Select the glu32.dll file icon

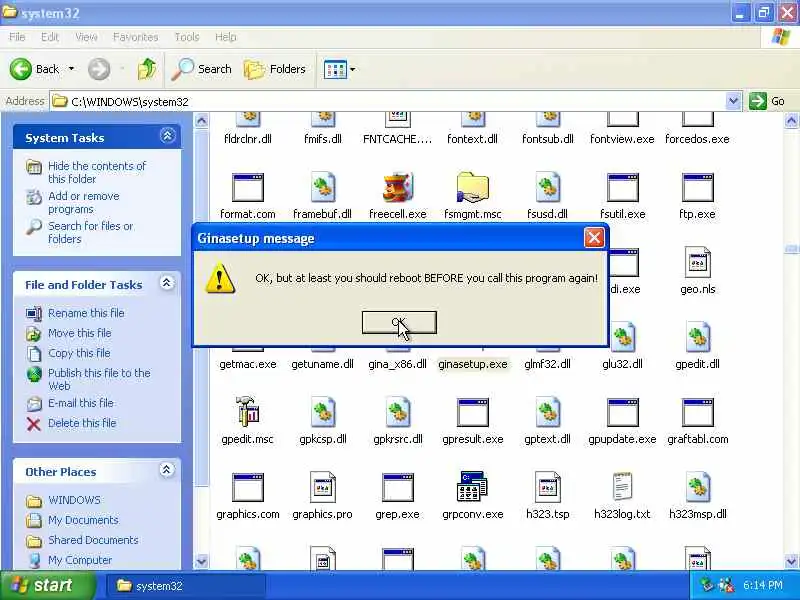(622, 337)
